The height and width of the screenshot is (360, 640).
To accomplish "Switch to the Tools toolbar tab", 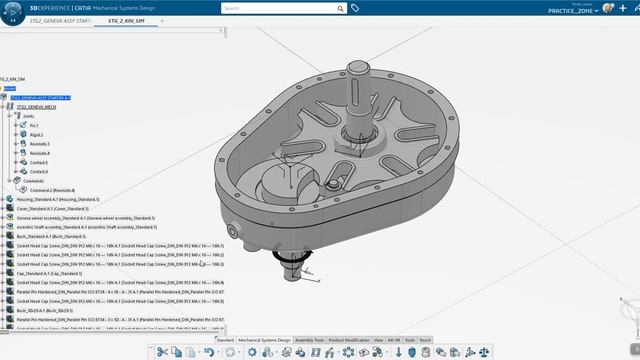I will (410, 340).
